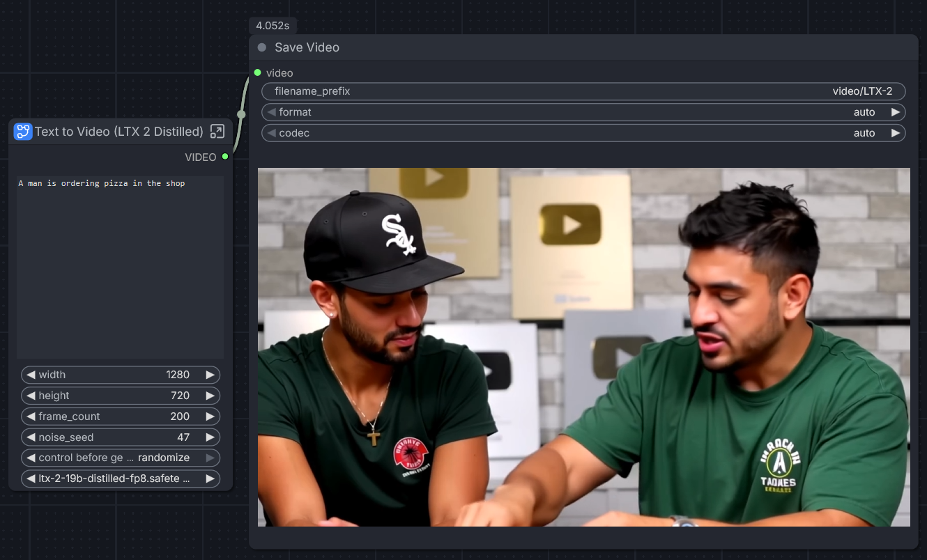Click the noise_seed 47 value field

click(x=121, y=437)
